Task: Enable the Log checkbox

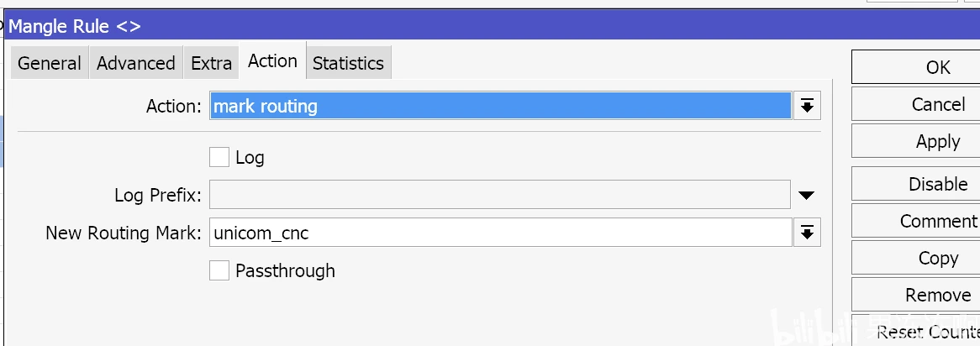Action: (x=219, y=157)
